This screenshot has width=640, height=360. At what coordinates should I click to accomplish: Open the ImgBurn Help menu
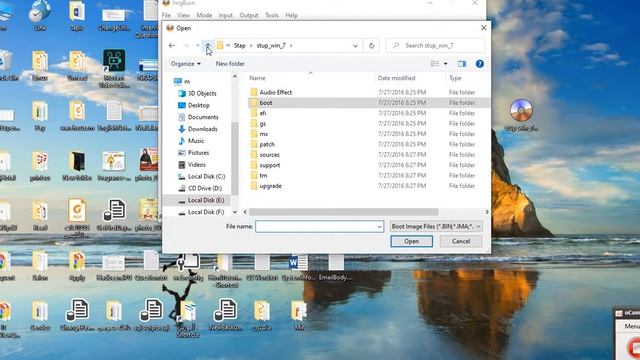291,15
